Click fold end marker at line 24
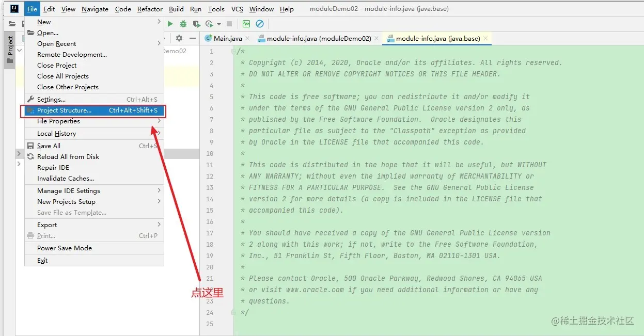The height and width of the screenshot is (336, 644). pyautogui.click(x=233, y=312)
